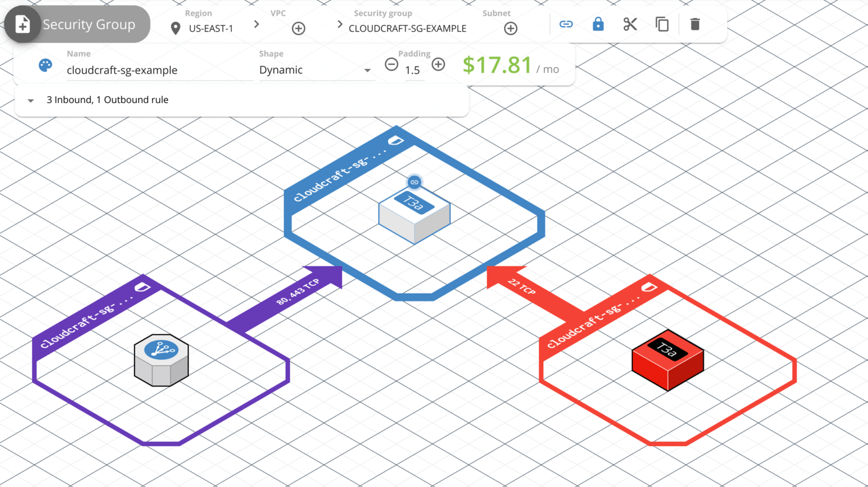
Task: Select the blue T3a instance block
Action: pos(415,216)
